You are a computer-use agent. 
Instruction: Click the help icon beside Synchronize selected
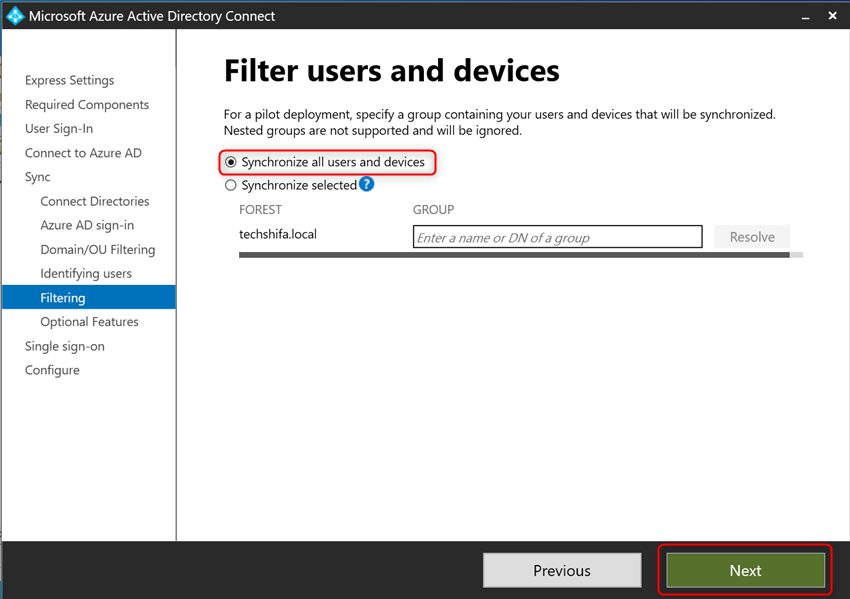tap(367, 185)
